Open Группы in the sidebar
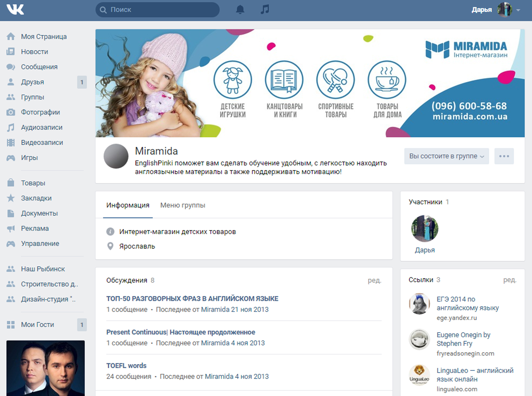The width and height of the screenshot is (532, 396). 33,97
